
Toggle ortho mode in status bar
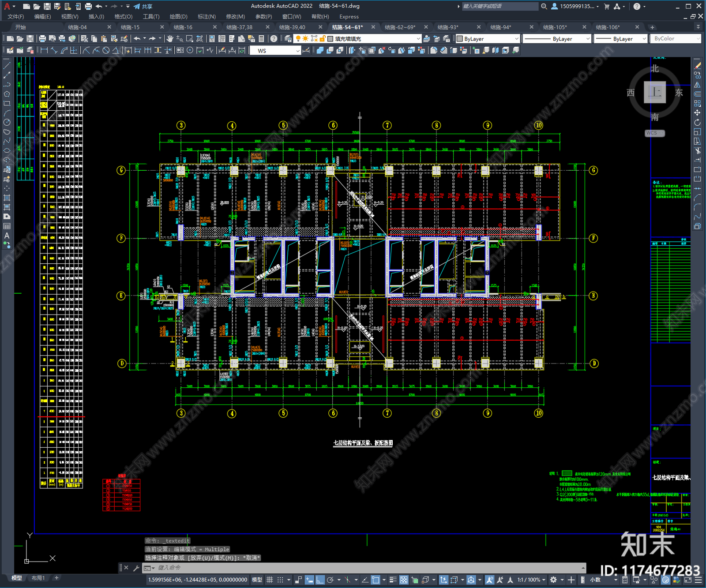320,580
